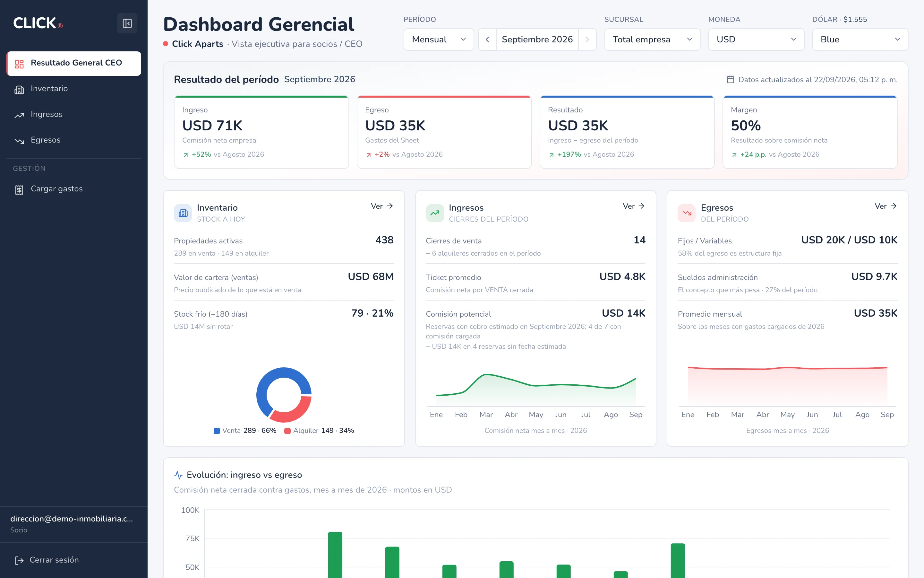Go to previous month with left chevron

tap(488, 39)
